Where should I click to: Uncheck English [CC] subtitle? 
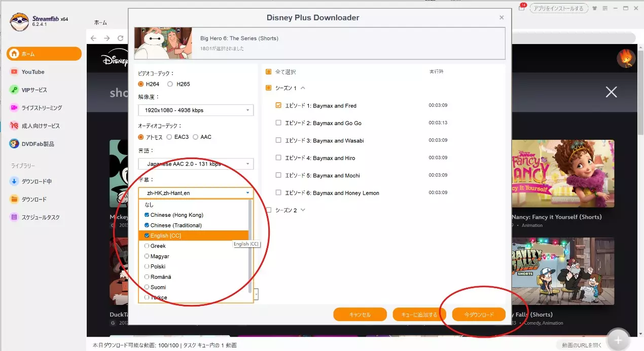(147, 236)
